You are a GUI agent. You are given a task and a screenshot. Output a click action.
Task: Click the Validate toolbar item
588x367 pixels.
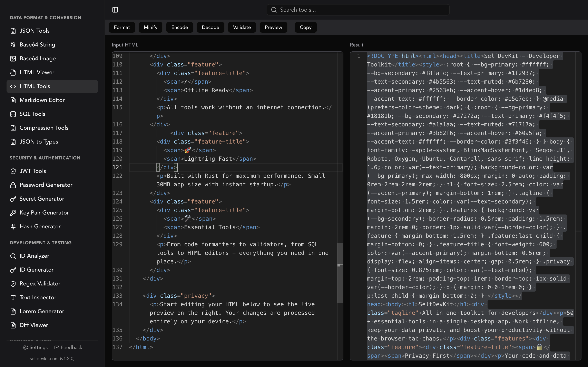(242, 27)
